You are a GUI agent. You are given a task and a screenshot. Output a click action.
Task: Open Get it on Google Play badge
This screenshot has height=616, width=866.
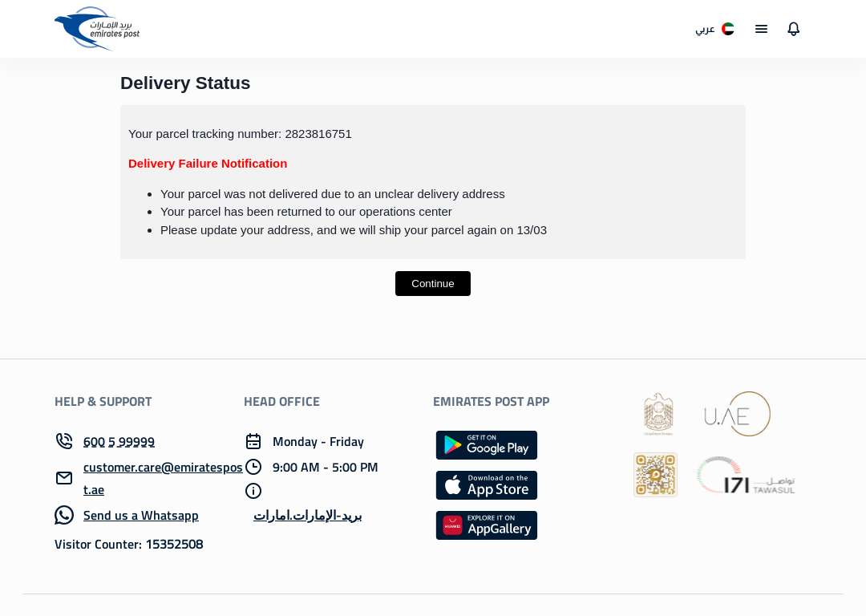tap(486, 444)
